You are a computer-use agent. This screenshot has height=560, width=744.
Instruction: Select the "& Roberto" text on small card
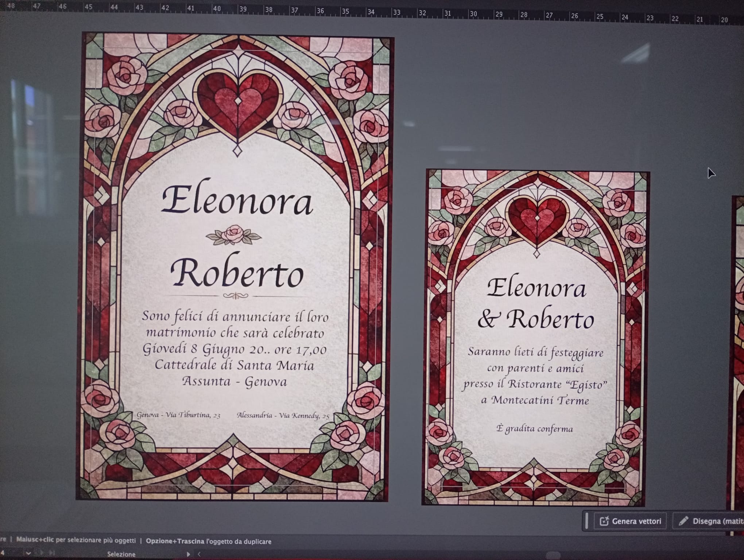[x=536, y=319]
